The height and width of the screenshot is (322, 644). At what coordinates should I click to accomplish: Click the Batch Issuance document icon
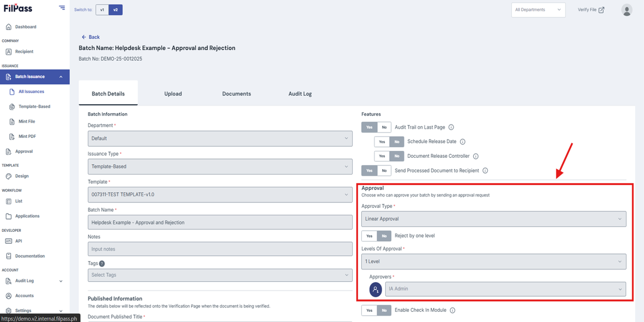coord(9,77)
